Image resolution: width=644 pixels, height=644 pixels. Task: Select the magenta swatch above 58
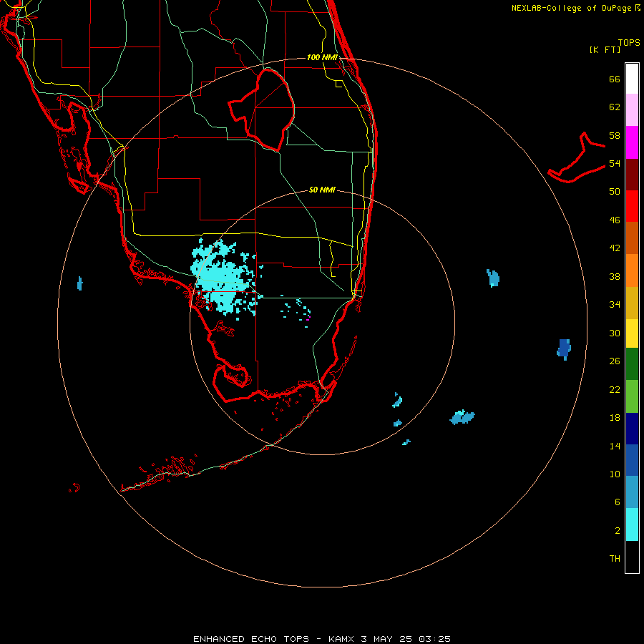pyautogui.click(x=632, y=142)
